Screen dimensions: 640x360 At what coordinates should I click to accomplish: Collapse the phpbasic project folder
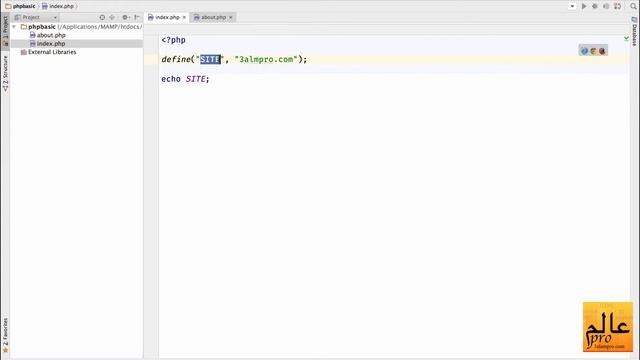click(x=14, y=27)
